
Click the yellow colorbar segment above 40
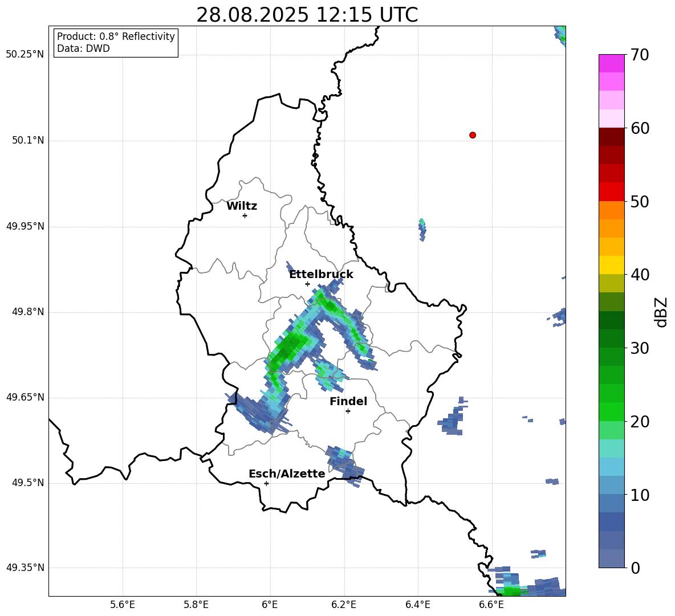[611, 265]
